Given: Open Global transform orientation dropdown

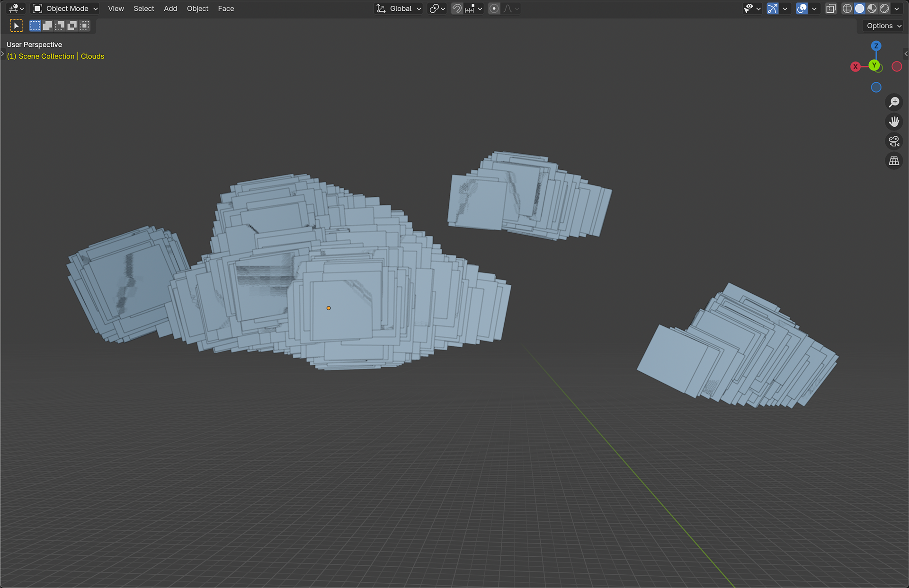Looking at the screenshot, I should point(399,9).
